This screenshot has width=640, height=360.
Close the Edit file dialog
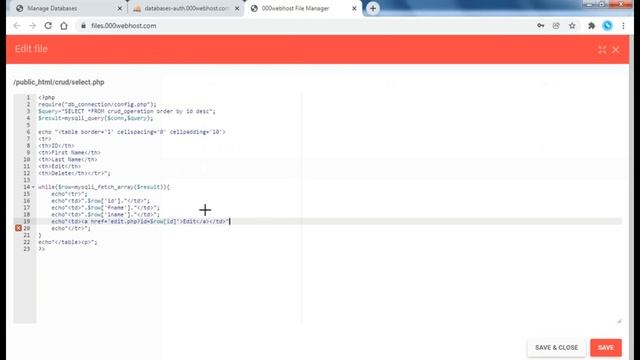(616, 50)
